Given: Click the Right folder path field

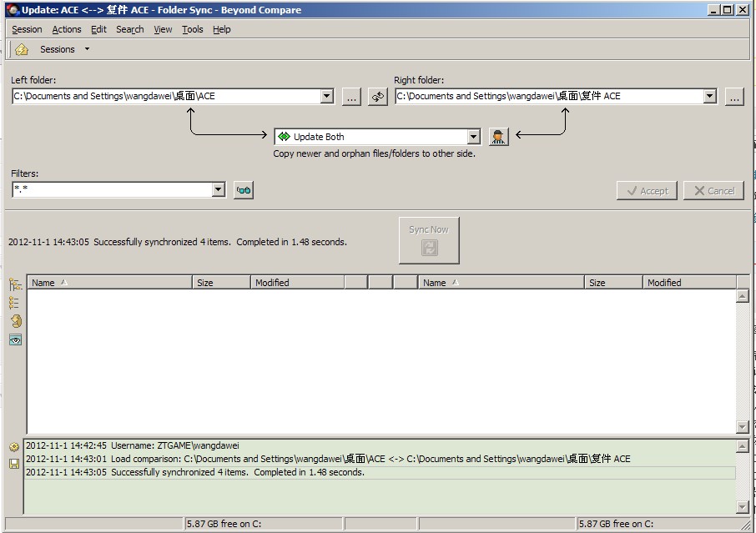Looking at the screenshot, I should (x=549, y=97).
